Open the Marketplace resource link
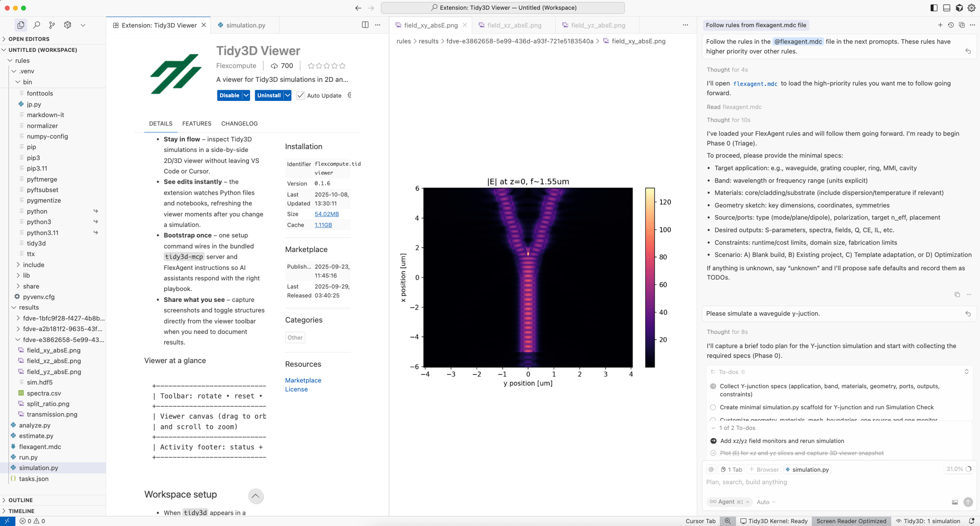 click(x=303, y=380)
